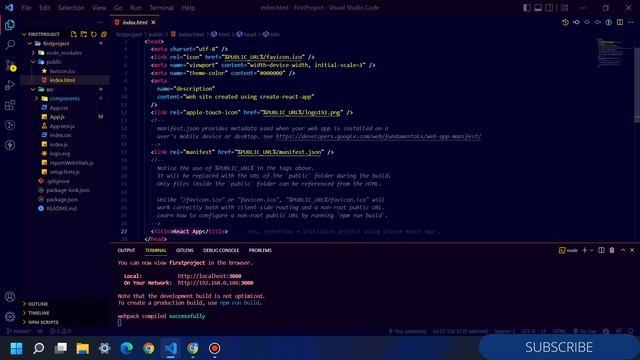Open Explorer's more actions ellipsis
This screenshot has height=360, width=640.
100,22
